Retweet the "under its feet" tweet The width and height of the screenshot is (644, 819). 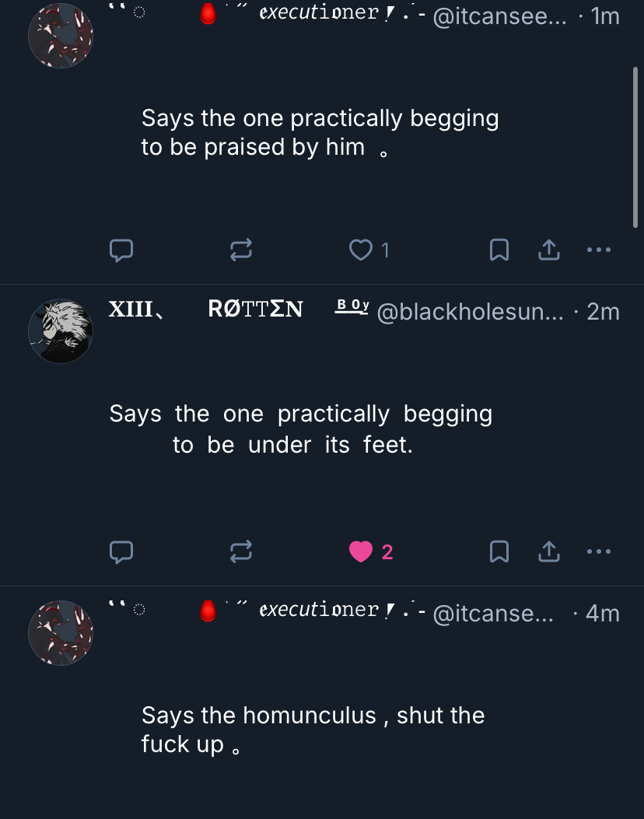point(241,551)
